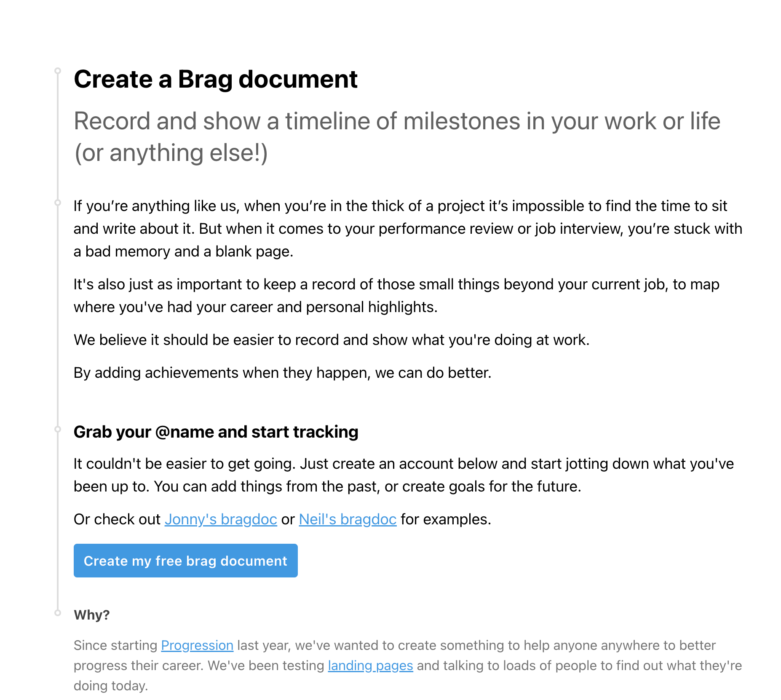Click the paragraph starting 'It couldn't be easier'
This screenshot has height=700, width=781.
click(x=404, y=475)
